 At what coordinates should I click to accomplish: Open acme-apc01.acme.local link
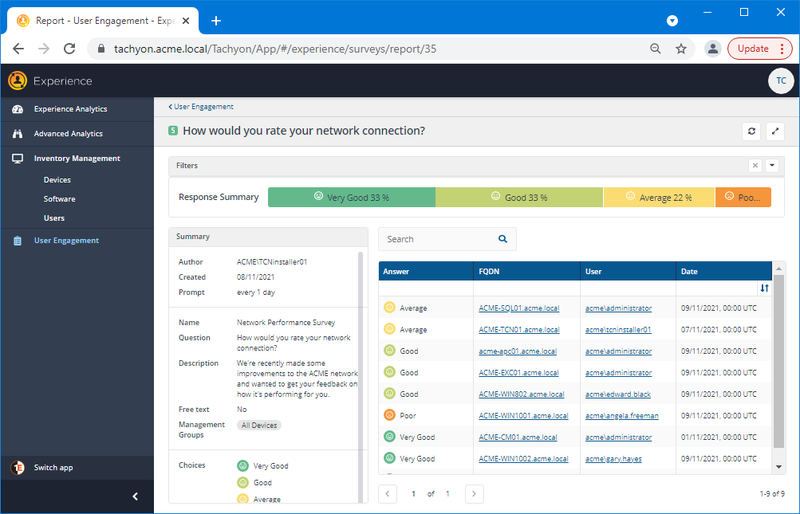click(x=518, y=351)
